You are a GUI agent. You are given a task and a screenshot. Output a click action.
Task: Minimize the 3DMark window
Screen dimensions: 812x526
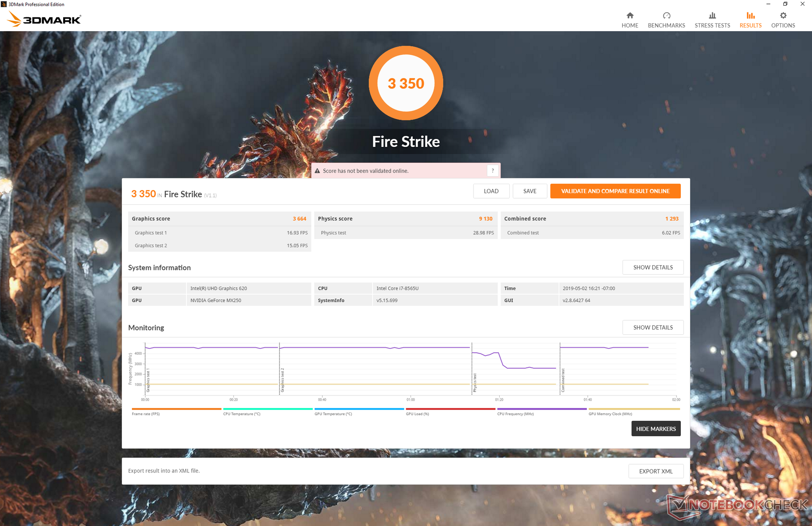click(768, 4)
